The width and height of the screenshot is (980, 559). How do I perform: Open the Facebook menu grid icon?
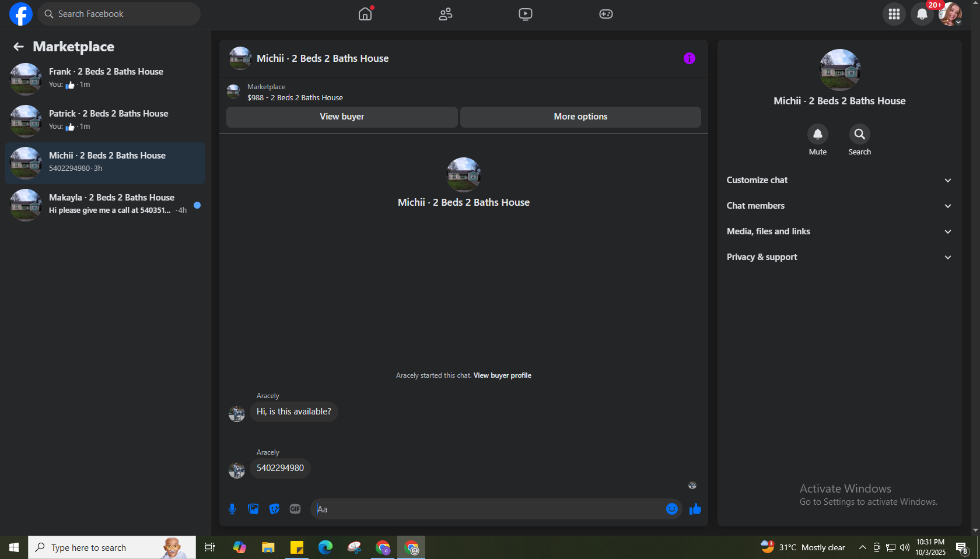click(894, 14)
